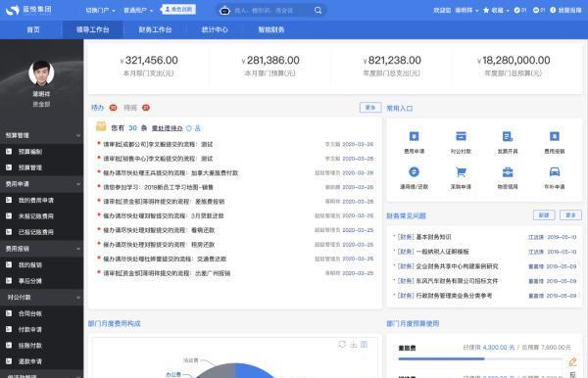Click the download icon above the pie chart
Viewport: 588px width, 378px height.
353,344
